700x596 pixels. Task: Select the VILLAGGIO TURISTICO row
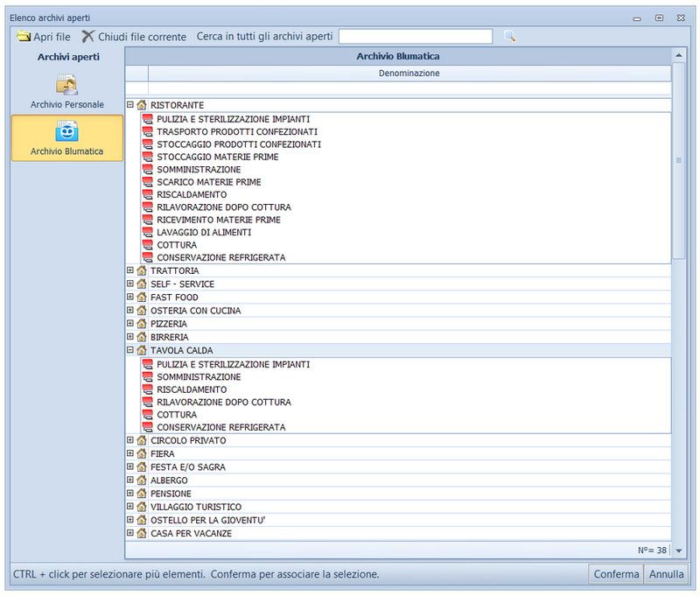point(196,507)
